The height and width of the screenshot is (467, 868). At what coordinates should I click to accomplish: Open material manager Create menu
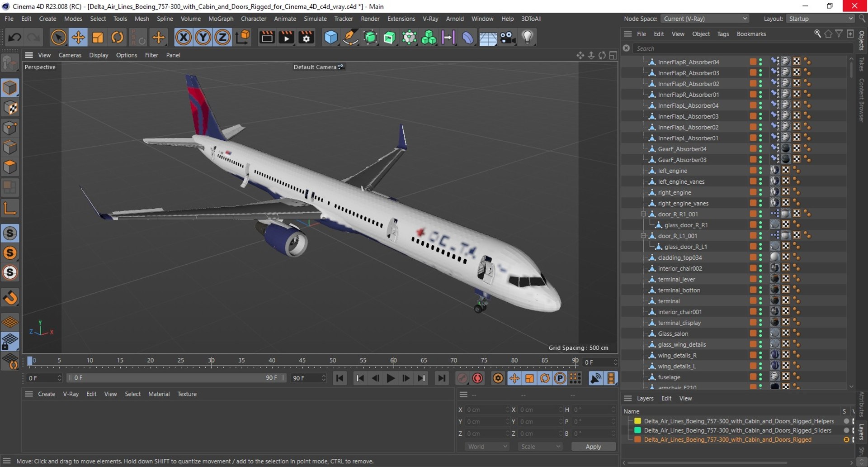coord(47,394)
